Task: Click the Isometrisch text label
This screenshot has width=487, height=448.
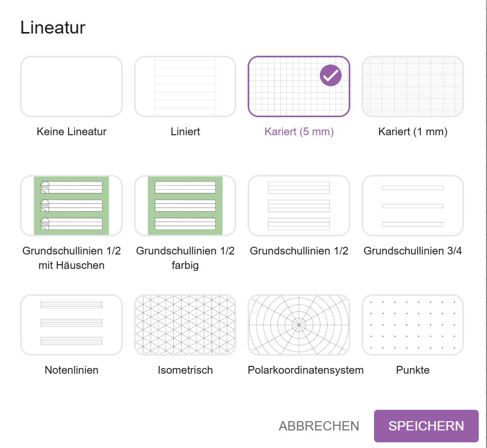Action: [185, 370]
